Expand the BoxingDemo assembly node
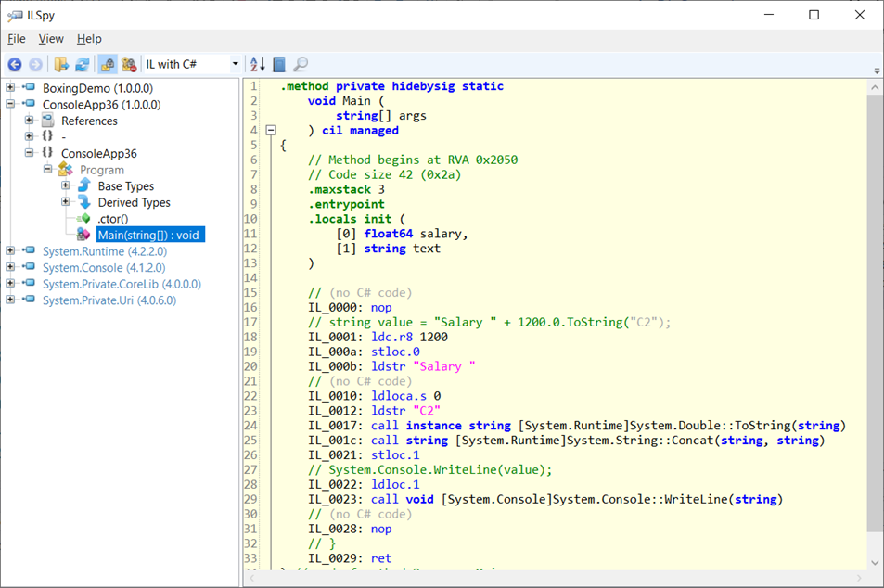 point(10,87)
